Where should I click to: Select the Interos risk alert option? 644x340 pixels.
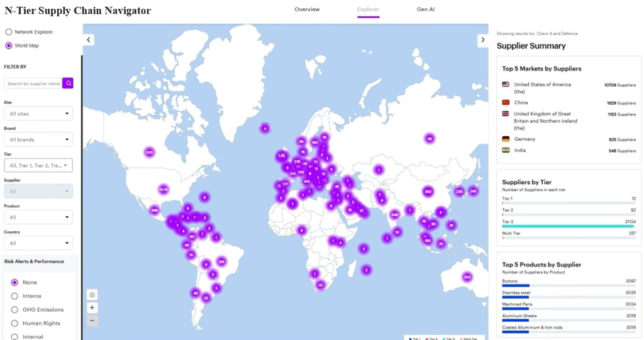click(x=15, y=296)
